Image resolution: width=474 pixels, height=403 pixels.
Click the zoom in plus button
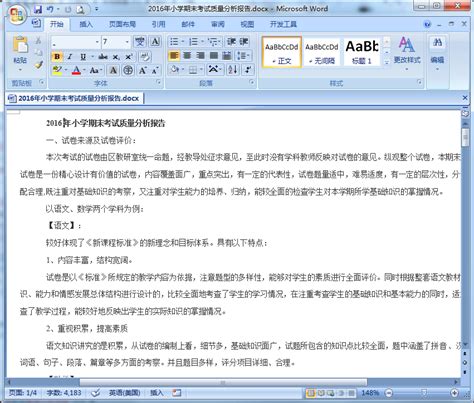click(454, 393)
